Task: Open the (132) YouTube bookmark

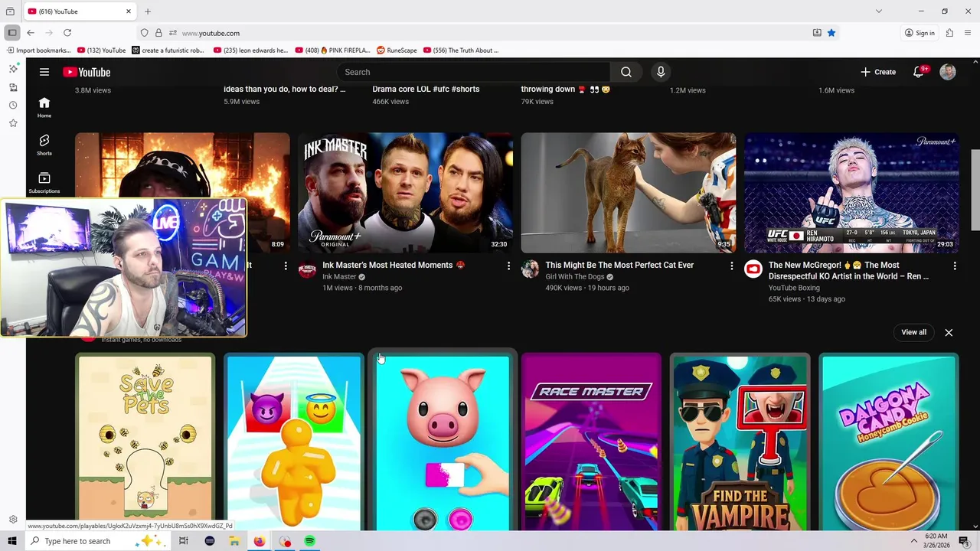Action: pyautogui.click(x=102, y=51)
